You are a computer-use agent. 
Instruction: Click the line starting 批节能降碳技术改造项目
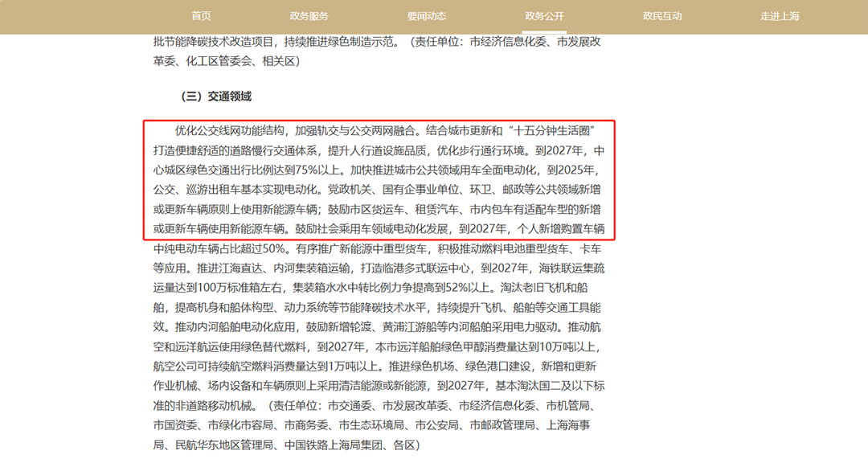377,42
